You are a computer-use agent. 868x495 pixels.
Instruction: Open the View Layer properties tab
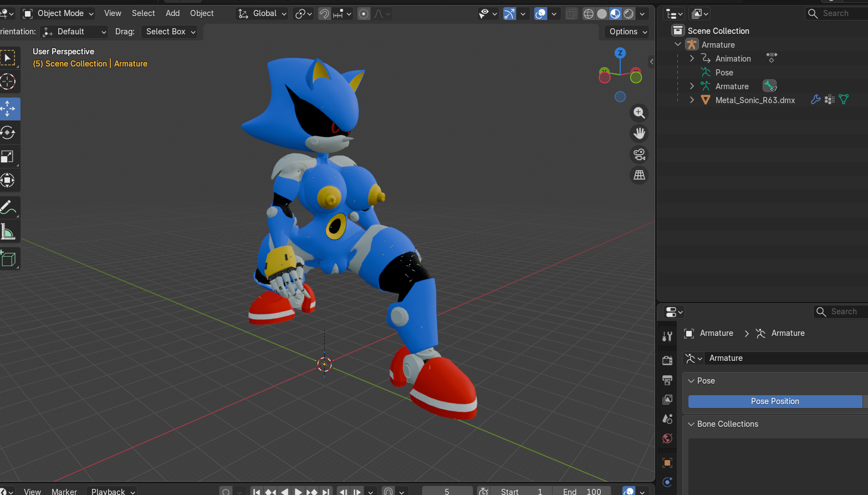point(667,400)
